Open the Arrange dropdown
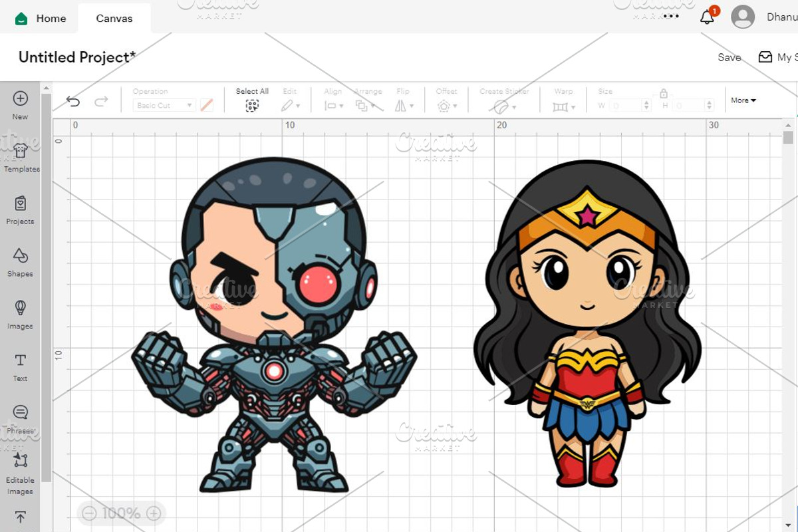The height and width of the screenshot is (532, 798). click(365, 105)
